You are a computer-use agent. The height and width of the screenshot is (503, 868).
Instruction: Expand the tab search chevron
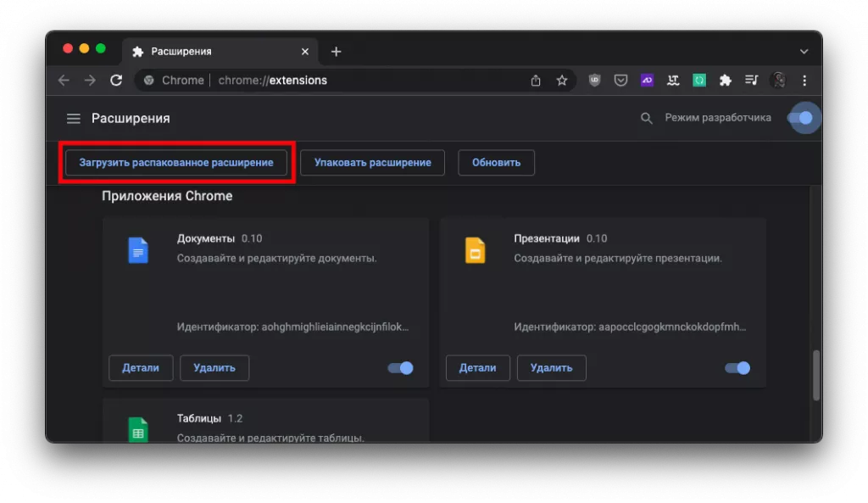click(804, 52)
